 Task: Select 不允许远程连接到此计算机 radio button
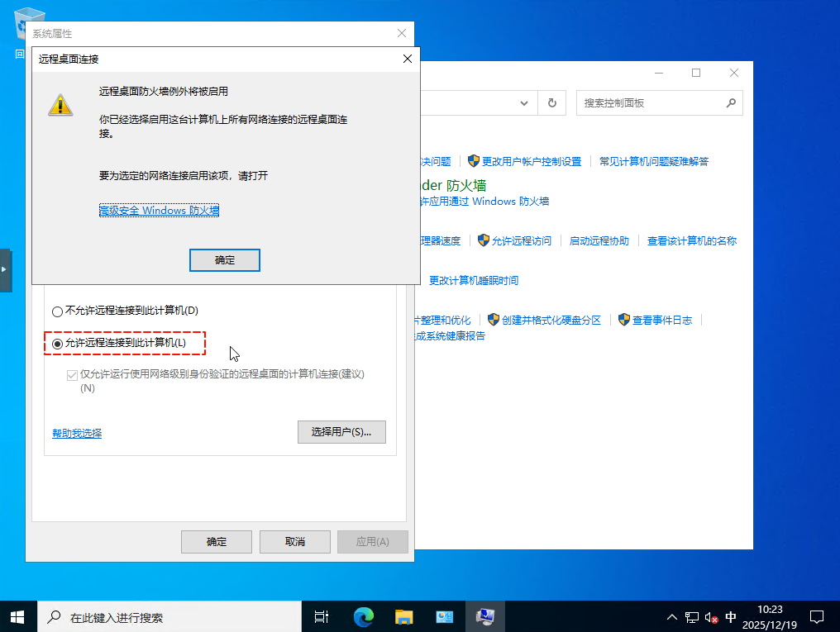[57, 311]
